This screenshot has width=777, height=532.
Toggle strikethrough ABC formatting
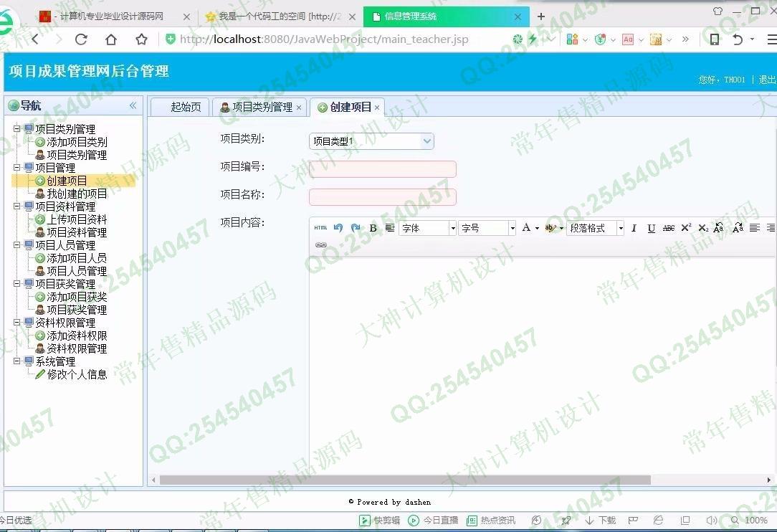pyautogui.click(x=669, y=228)
